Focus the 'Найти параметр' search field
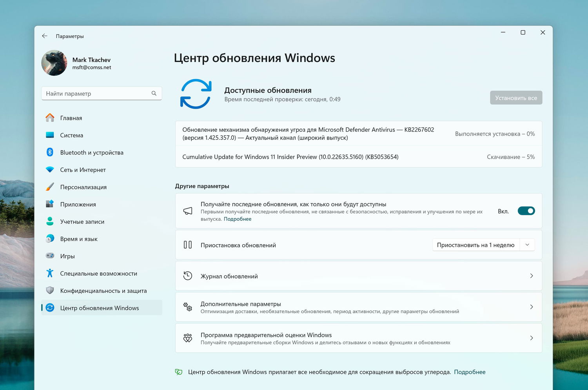588x390 pixels. (102, 93)
